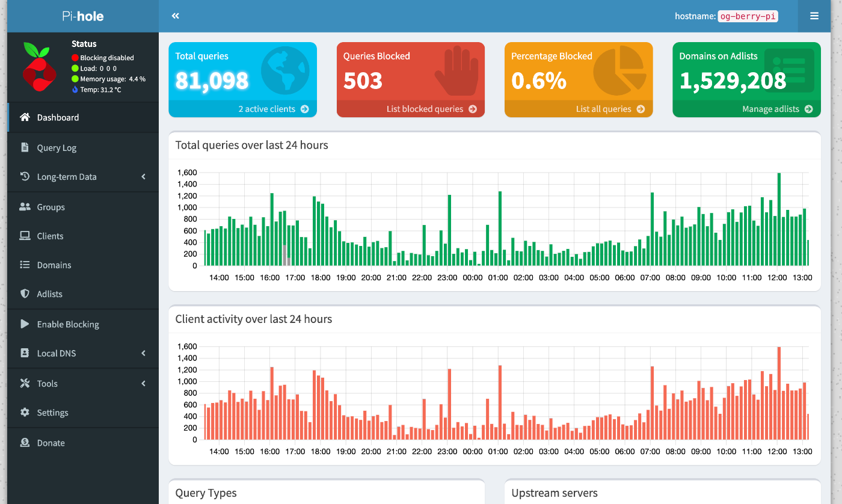Viewport: 842px width, 504px height.
Task: Expand Local DNS submenu chevron
Action: pos(143,353)
